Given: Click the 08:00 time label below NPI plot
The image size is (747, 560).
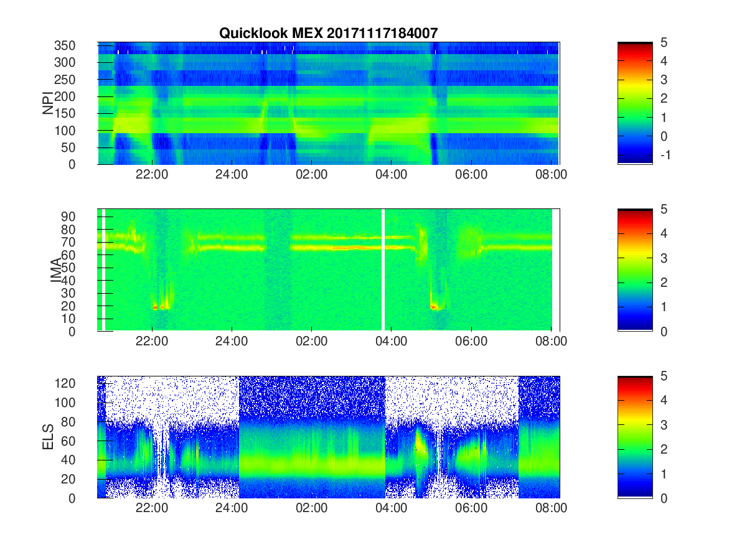Looking at the screenshot, I should 552,175.
